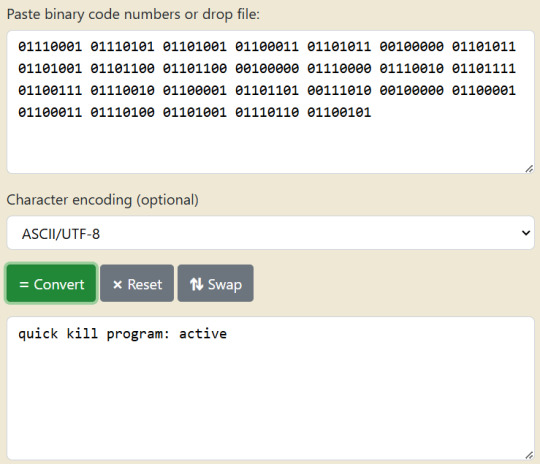Click inside the converted text output area

tap(270, 389)
